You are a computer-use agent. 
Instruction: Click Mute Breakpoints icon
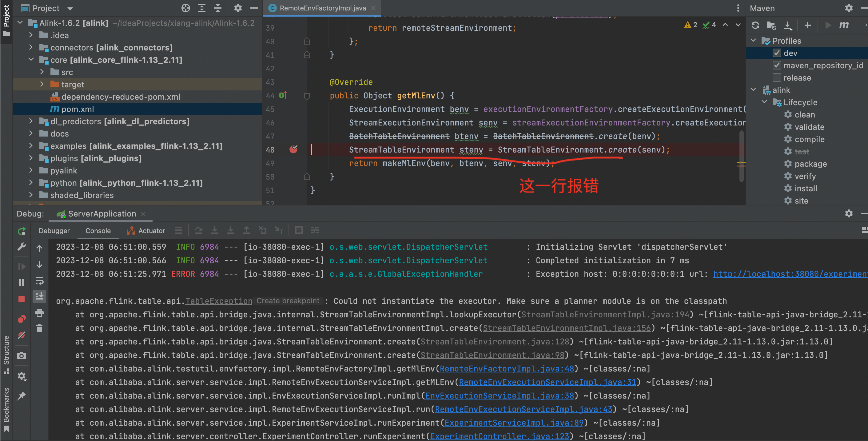pyautogui.click(x=22, y=335)
